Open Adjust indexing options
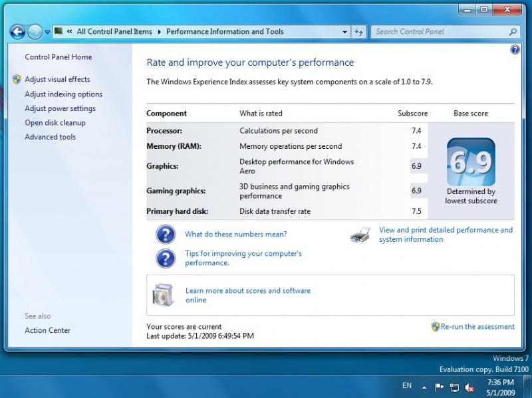The width and height of the screenshot is (532, 398). [63, 94]
